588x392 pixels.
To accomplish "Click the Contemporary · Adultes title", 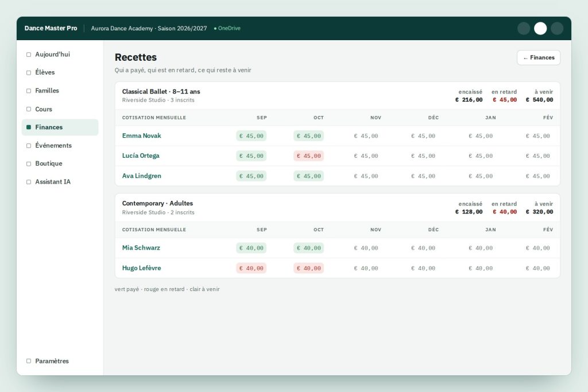I will pyautogui.click(x=157, y=203).
